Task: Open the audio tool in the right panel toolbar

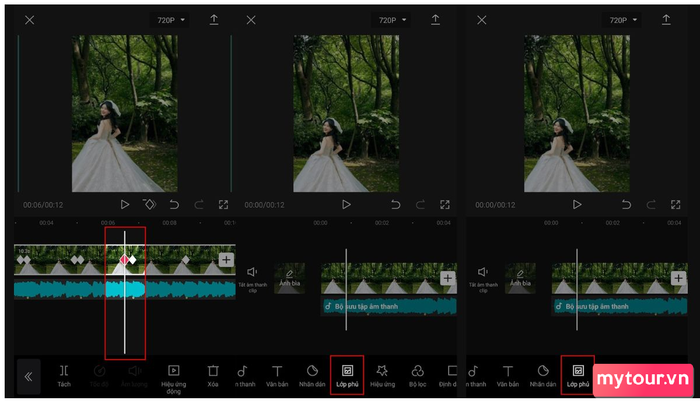Action: click(x=476, y=376)
